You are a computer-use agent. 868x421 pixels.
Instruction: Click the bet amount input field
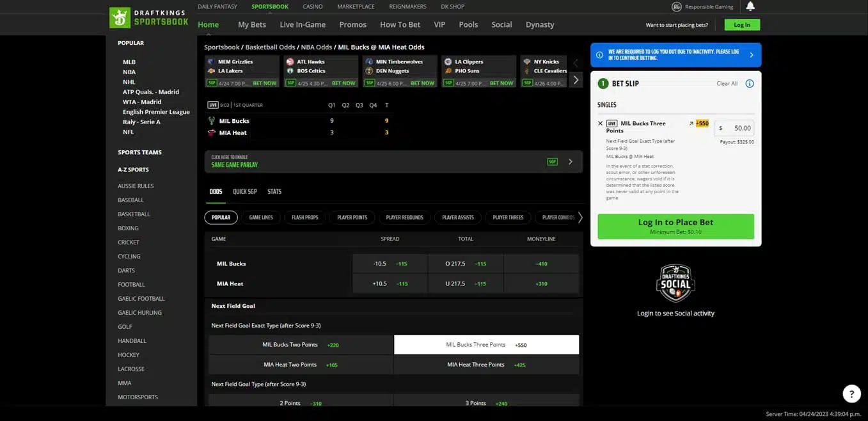pyautogui.click(x=734, y=128)
